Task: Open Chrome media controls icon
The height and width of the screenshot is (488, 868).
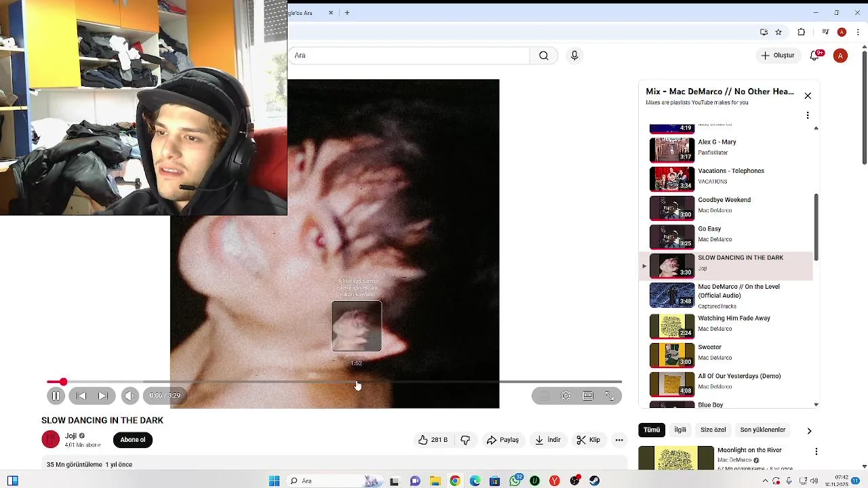Action: (825, 32)
